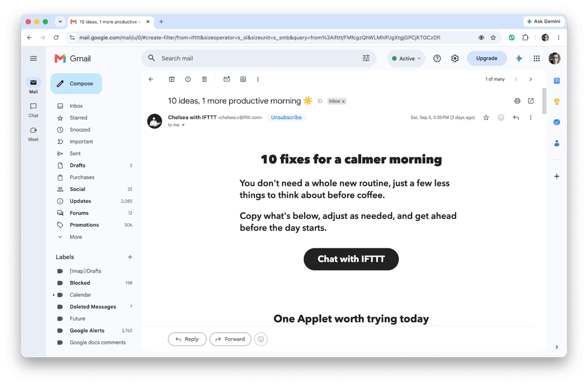Screen dimensions: 588x385
Task: Mark as unread with the envelope icon
Action: (x=227, y=79)
